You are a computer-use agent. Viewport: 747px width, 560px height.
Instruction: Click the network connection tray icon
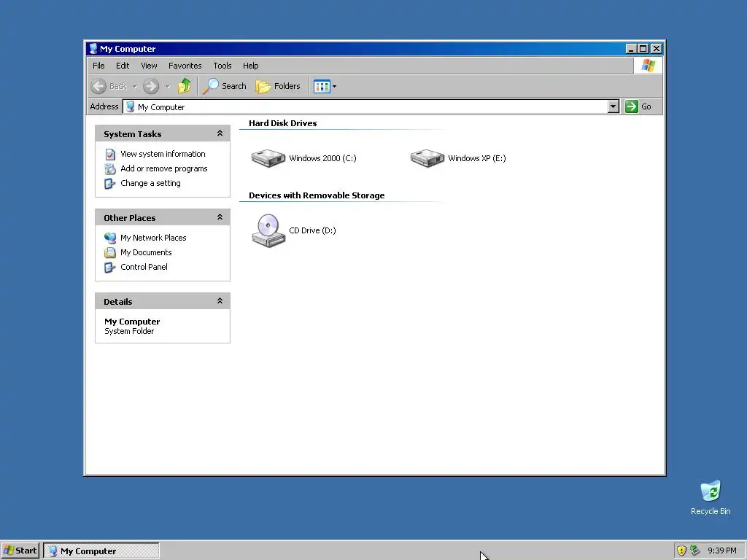coord(695,551)
